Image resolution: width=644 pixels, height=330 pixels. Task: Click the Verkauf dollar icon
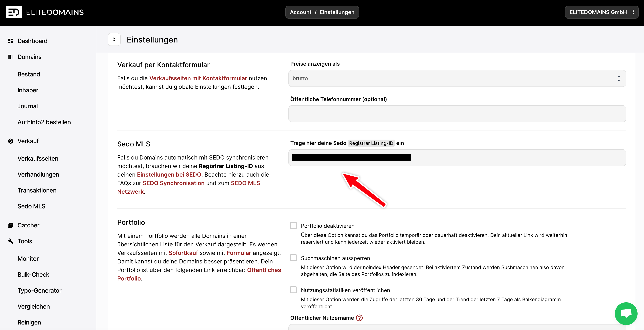10,141
